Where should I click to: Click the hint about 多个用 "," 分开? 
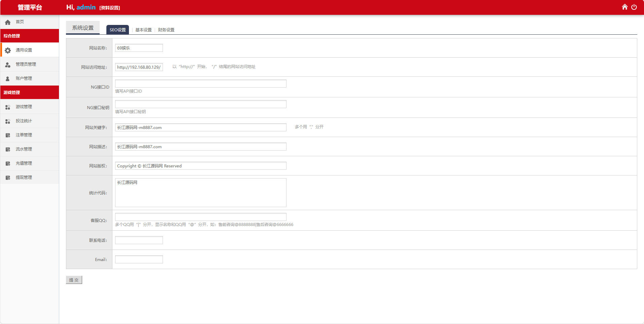click(309, 127)
